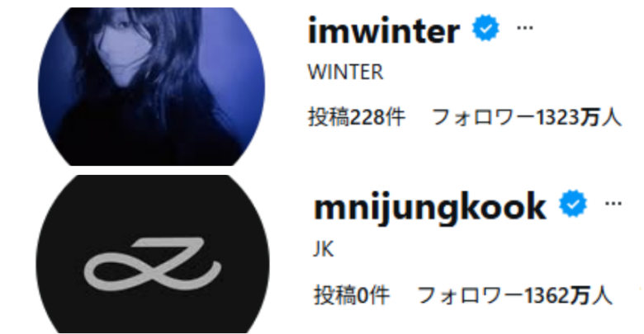Open the フォロワー label on imwinter's row

(483, 117)
